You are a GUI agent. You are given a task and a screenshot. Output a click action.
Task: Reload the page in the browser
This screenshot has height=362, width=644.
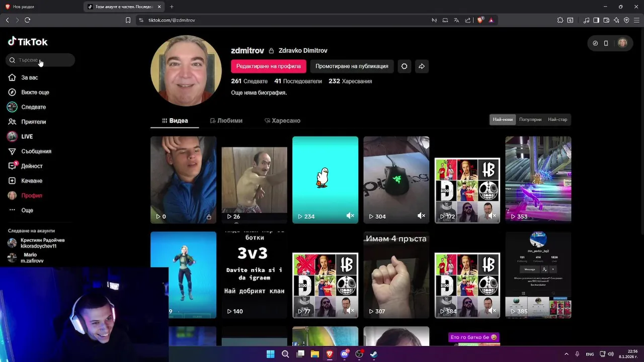point(27,20)
